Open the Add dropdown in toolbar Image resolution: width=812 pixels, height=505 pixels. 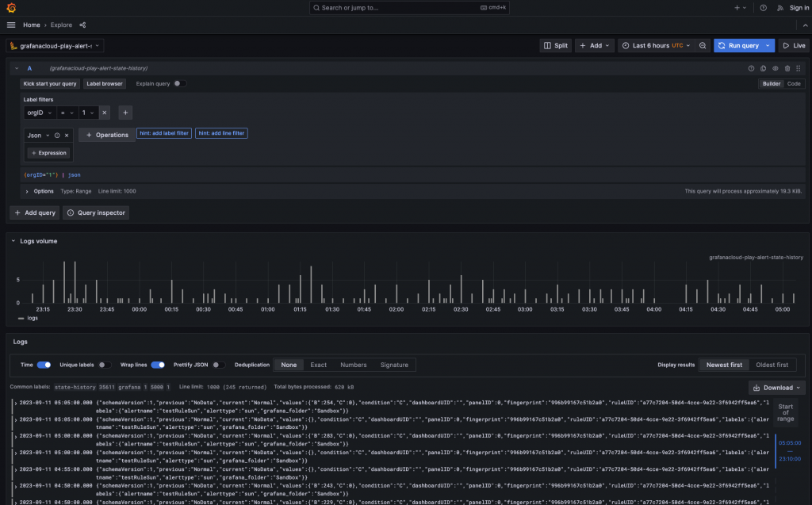pyautogui.click(x=594, y=45)
